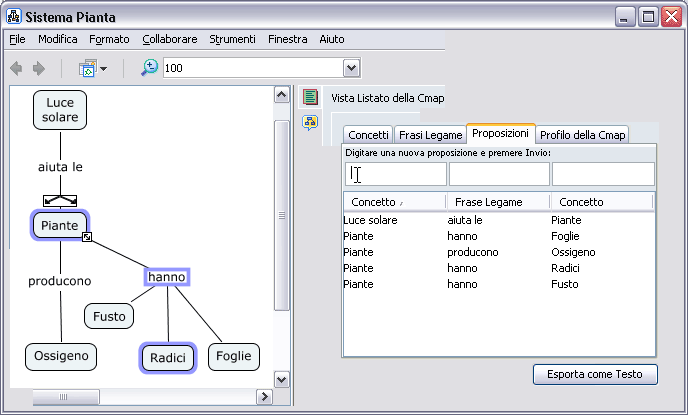Open dropdown arrow beside views icon
The image size is (688, 415).
pyautogui.click(x=103, y=69)
